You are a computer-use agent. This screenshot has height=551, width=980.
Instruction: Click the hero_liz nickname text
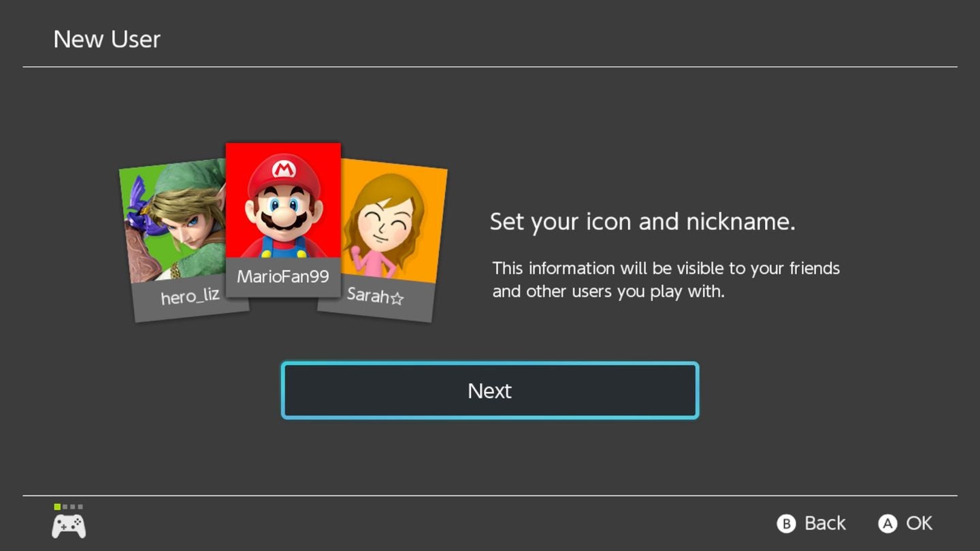pos(188,296)
